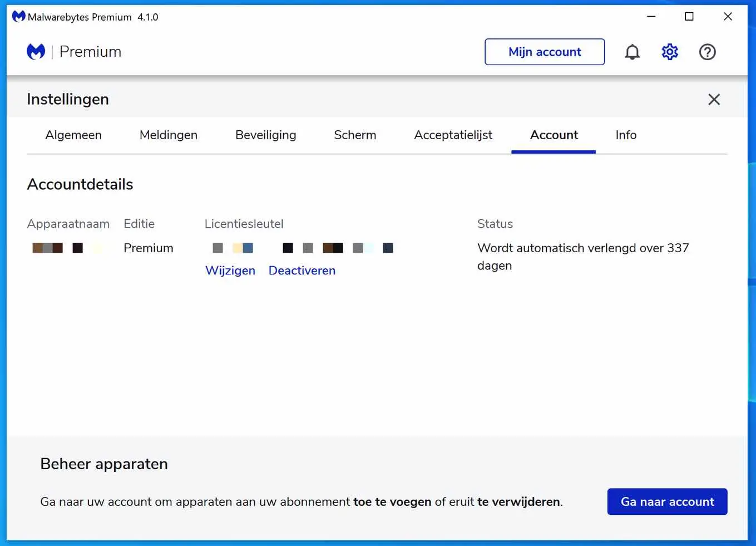Click the Malwarebytes logo next to Premium
The image size is (756, 546).
[x=36, y=52]
